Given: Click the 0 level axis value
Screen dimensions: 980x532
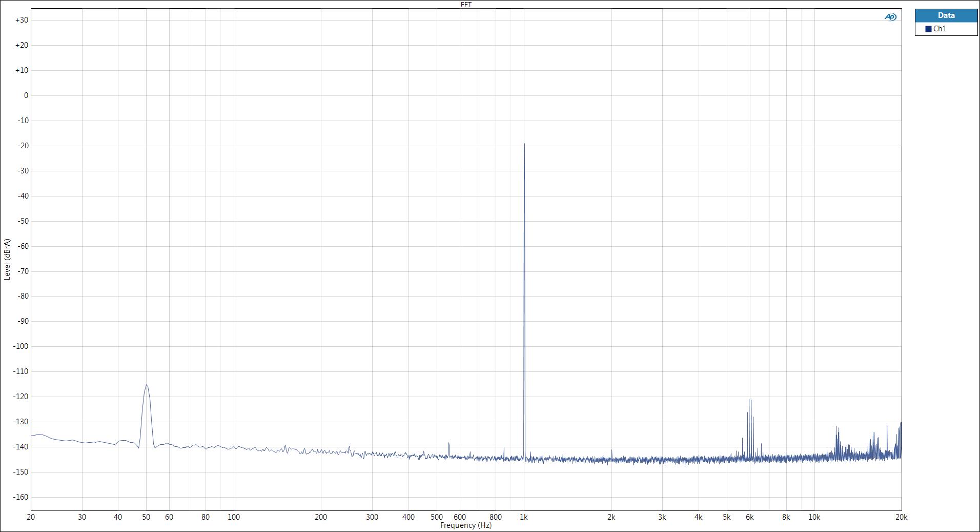Looking at the screenshot, I should [x=26, y=95].
